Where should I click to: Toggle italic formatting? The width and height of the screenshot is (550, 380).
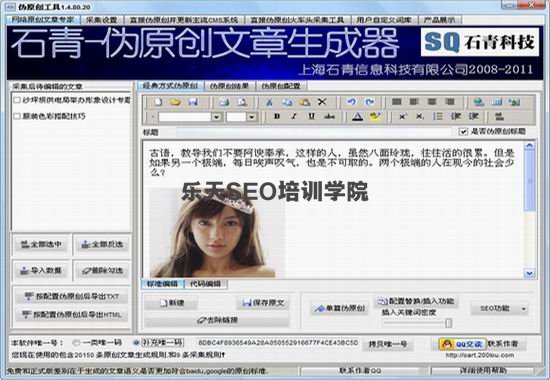point(294,116)
